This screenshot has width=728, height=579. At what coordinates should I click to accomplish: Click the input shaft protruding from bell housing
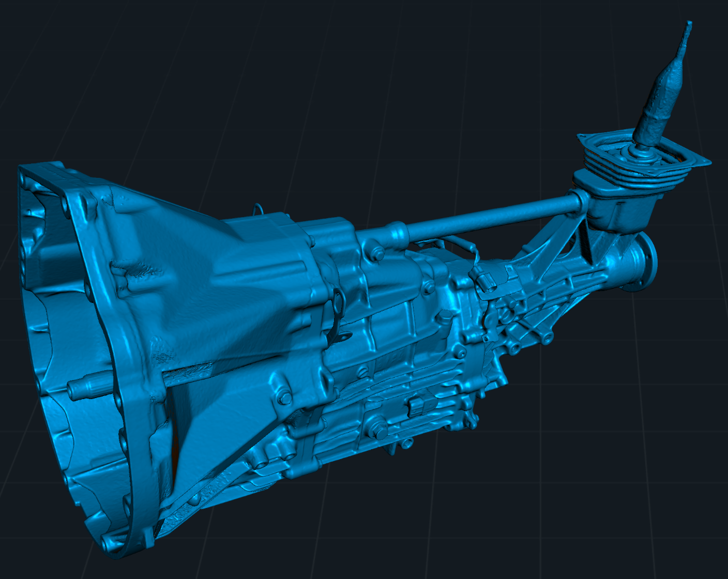coord(83,387)
